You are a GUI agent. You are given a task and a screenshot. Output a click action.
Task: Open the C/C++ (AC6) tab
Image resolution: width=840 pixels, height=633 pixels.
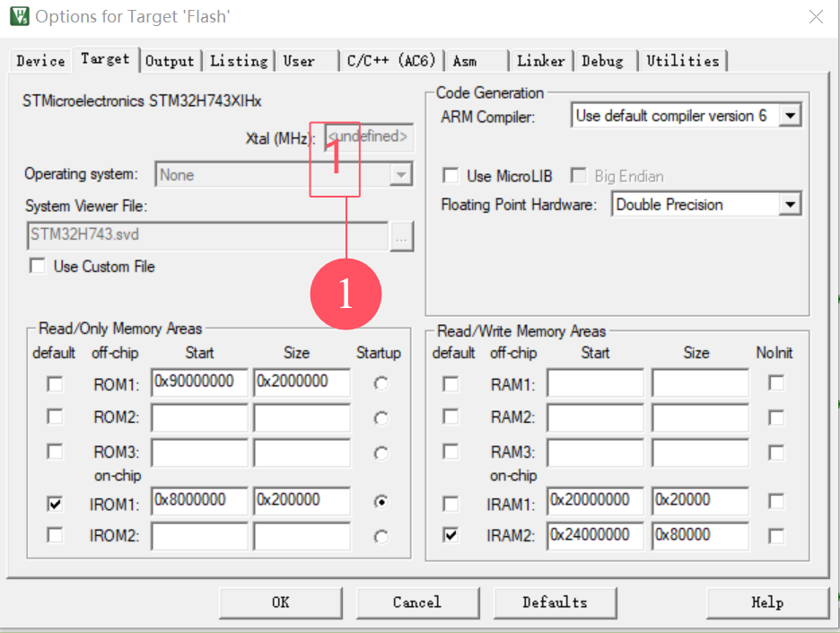(390, 61)
